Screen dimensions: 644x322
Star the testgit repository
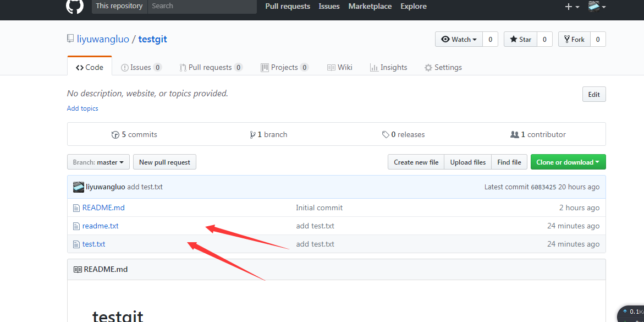pyautogui.click(x=520, y=40)
